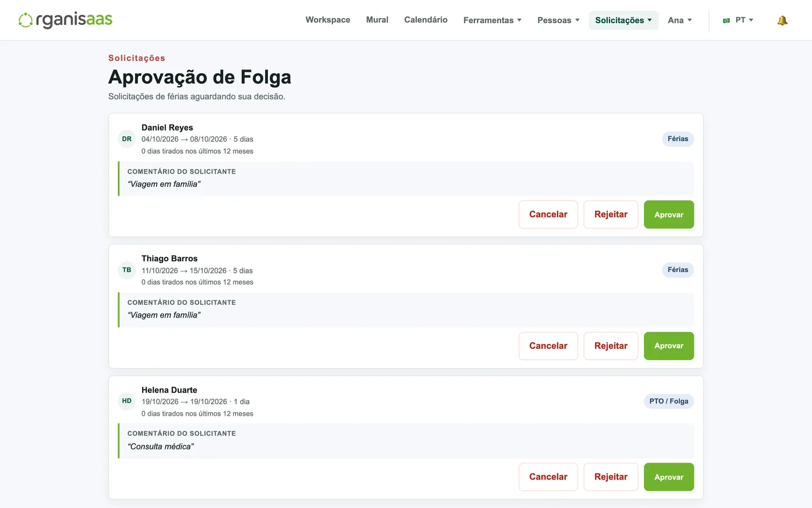Click the dates 19/10/2026 → 19/10/2026

click(184, 402)
